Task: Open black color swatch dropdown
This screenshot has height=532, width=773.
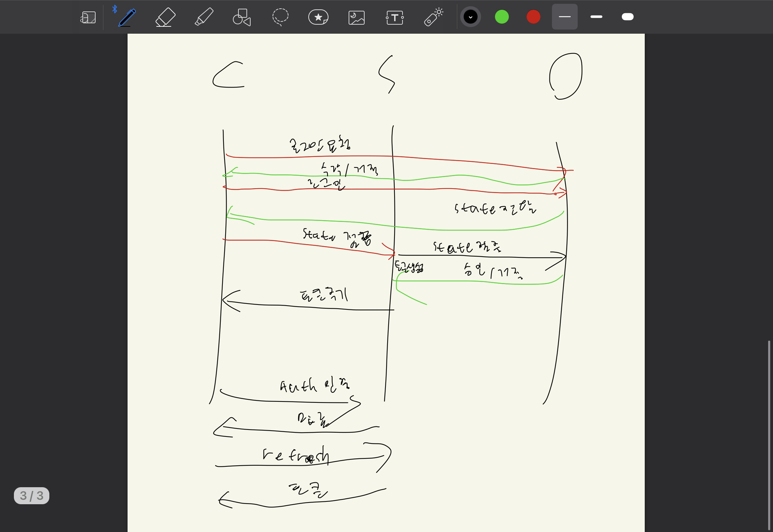Action: click(471, 17)
